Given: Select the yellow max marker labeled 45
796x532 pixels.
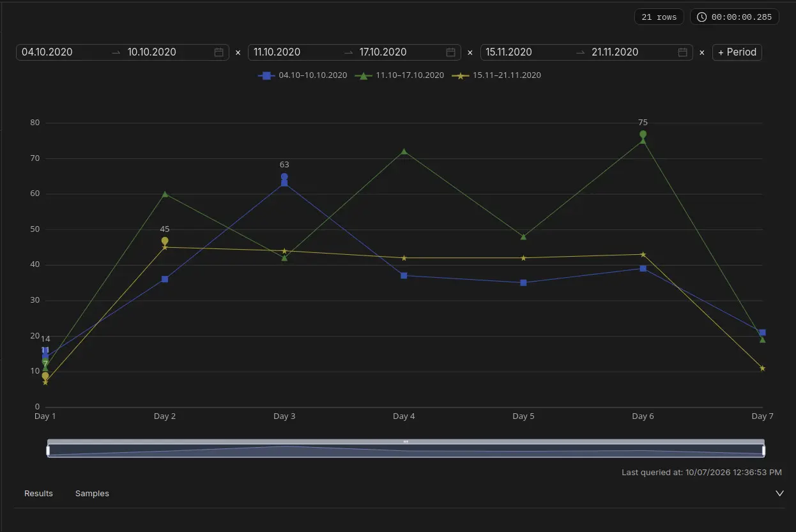Looking at the screenshot, I should coord(165,241).
